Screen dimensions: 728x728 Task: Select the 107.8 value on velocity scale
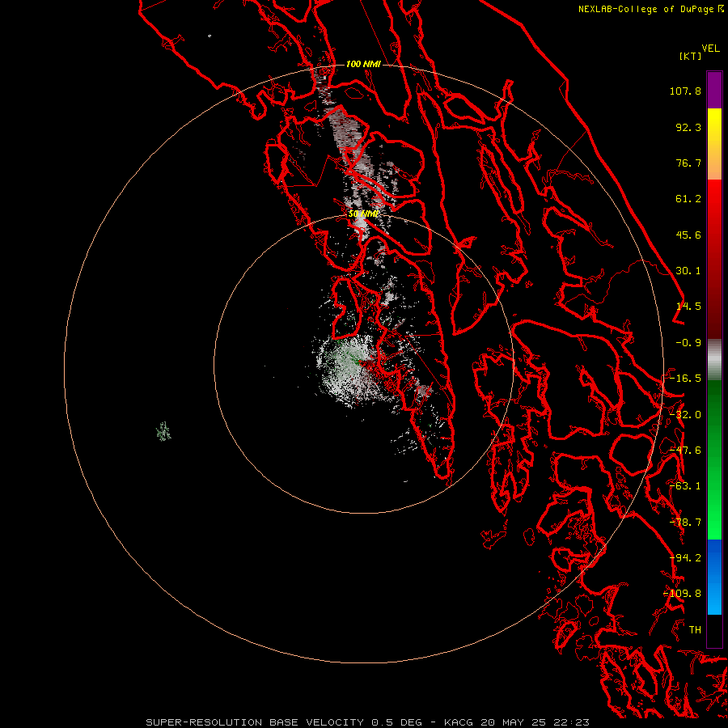tap(685, 91)
